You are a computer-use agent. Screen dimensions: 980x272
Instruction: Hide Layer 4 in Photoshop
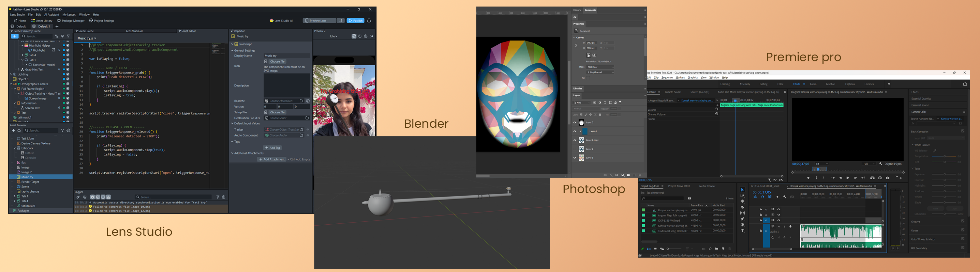(x=574, y=131)
